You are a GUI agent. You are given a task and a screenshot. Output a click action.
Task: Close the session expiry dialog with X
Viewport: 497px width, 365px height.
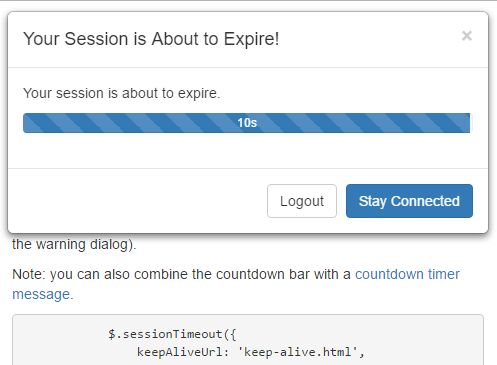pyautogui.click(x=467, y=36)
